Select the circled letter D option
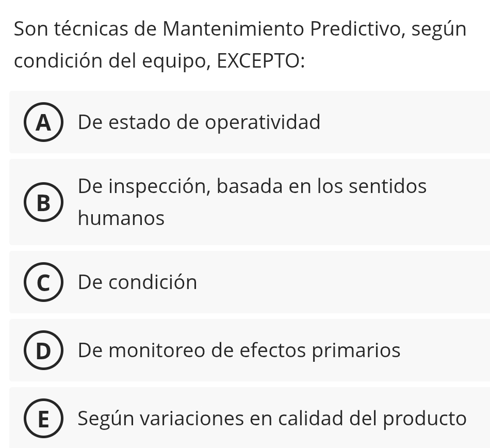Screen dimensions: 490x448 44,350
